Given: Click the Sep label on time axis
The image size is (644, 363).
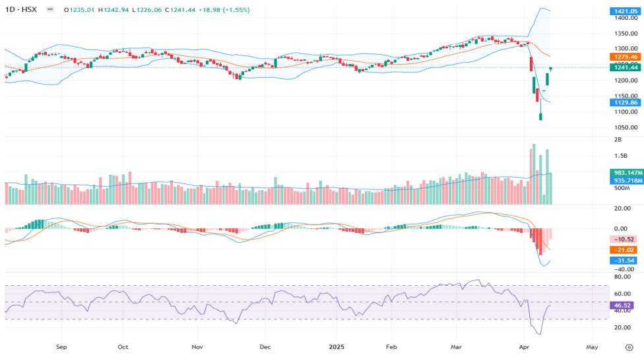Looking at the screenshot, I should point(61,346).
